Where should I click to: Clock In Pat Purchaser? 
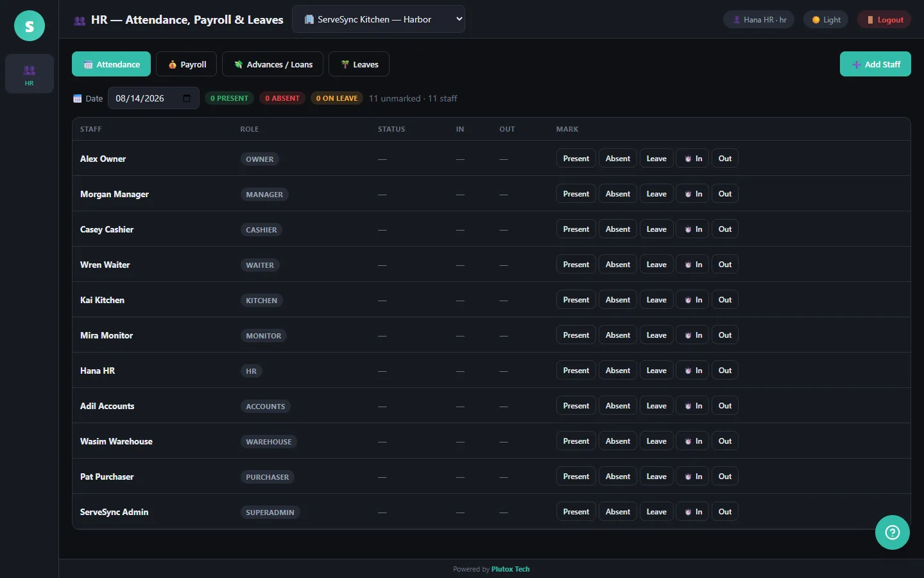692,477
